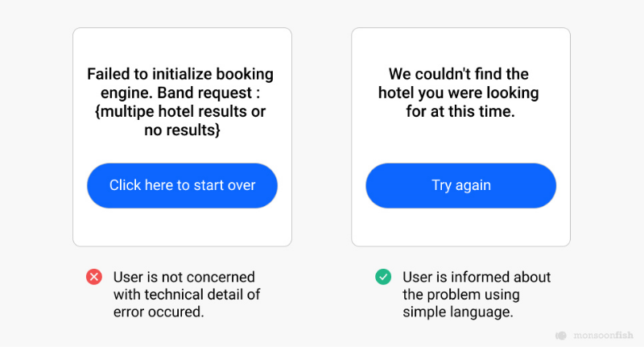Click the 'Click here to start over' button
The width and height of the screenshot is (644, 347).
pyautogui.click(x=183, y=186)
